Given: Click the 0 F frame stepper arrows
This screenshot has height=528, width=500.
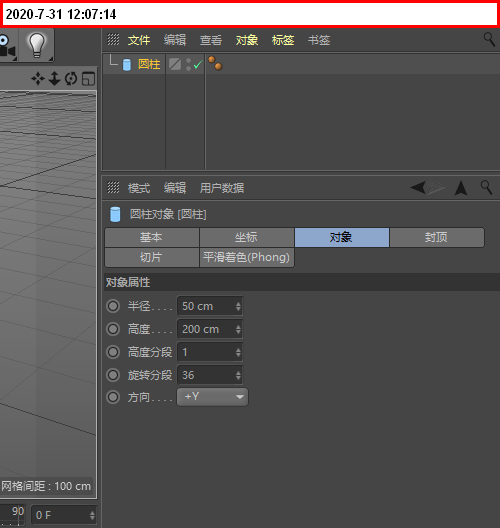Looking at the screenshot, I should coord(92,515).
